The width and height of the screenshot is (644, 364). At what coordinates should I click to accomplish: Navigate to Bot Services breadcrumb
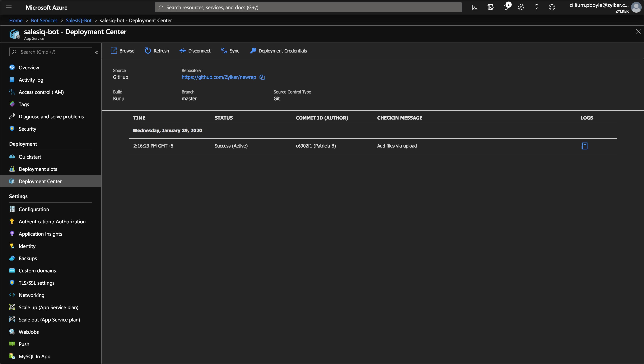[44, 20]
